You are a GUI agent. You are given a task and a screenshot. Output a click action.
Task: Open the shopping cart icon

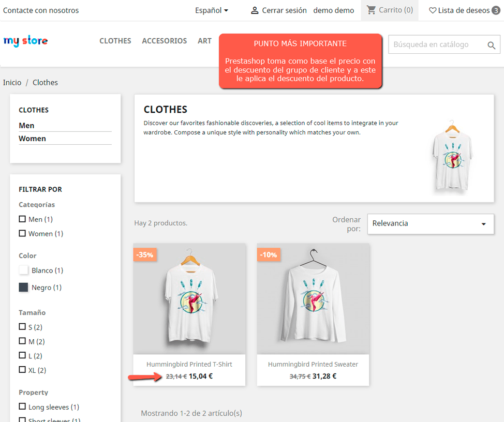(x=371, y=10)
